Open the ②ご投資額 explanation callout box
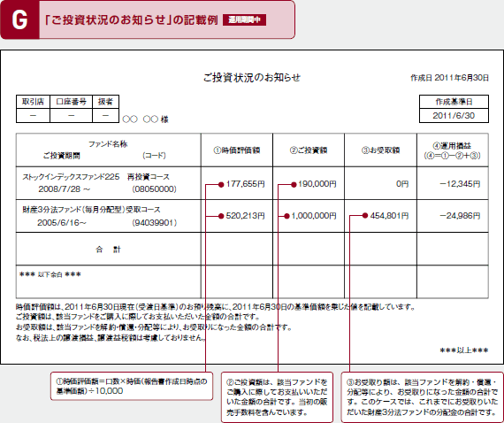Viewport: 504px width, 423px height. tap(277, 397)
